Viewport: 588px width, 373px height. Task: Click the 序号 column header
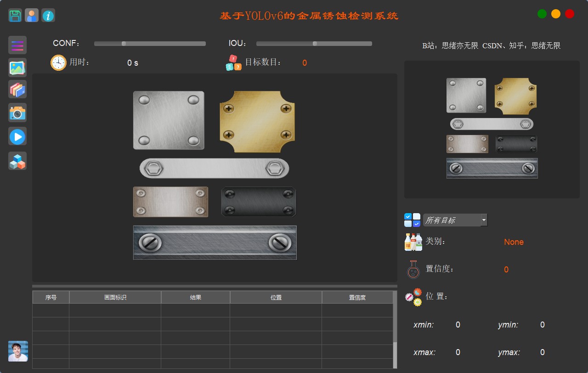click(51, 298)
